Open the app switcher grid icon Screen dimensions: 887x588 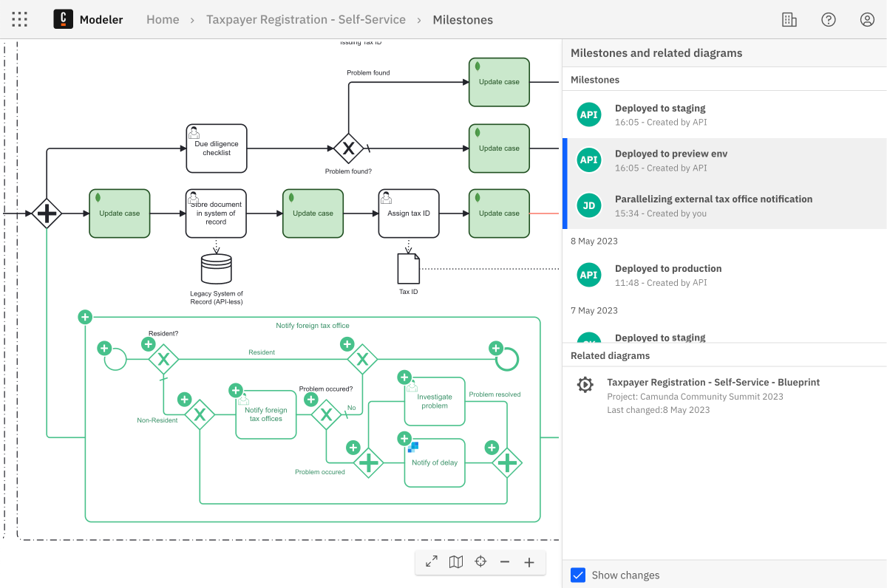click(20, 20)
